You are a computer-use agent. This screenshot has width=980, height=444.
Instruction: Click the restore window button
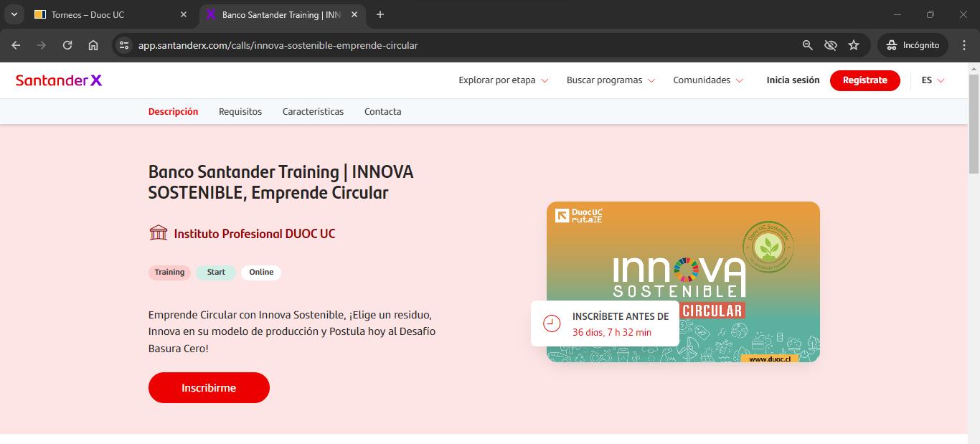pyautogui.click(x=930, y=14)
